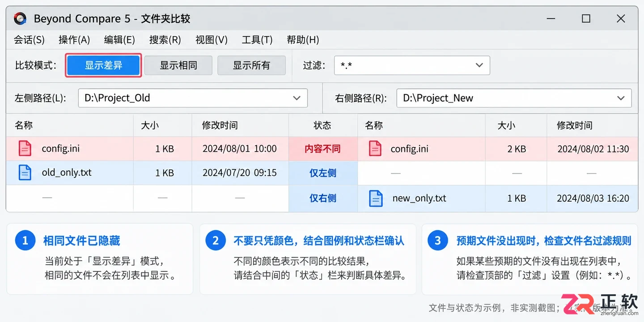Open the left path dropdown arrow
The height and width of the screenshot is (322, 644).
[x=297, y=98]
